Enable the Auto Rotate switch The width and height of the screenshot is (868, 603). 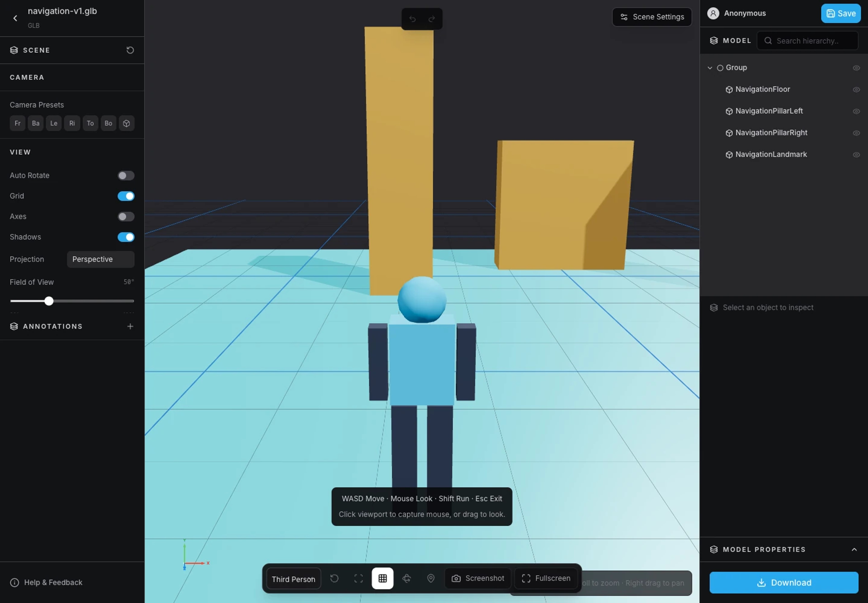point(126,175)
